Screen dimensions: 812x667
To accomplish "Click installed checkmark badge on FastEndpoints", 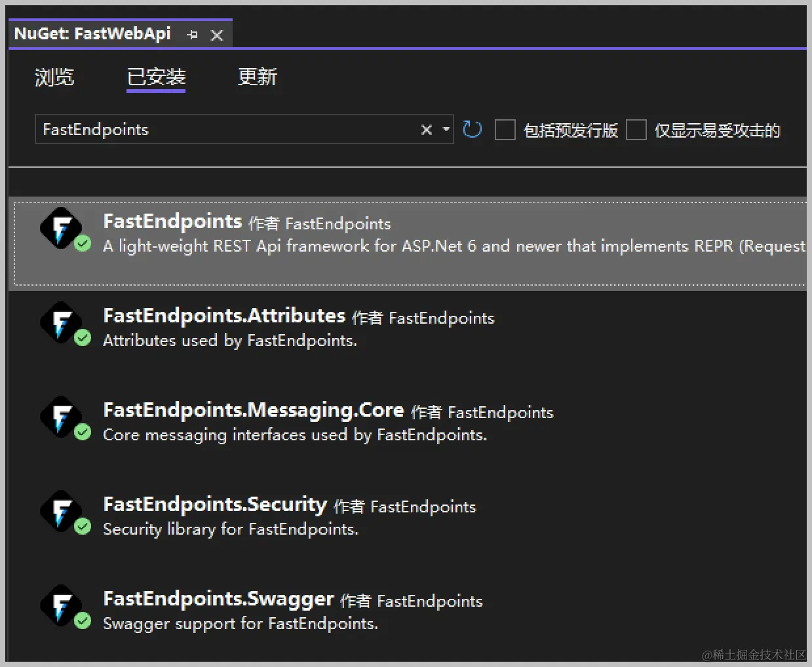I will click(83, 244).
